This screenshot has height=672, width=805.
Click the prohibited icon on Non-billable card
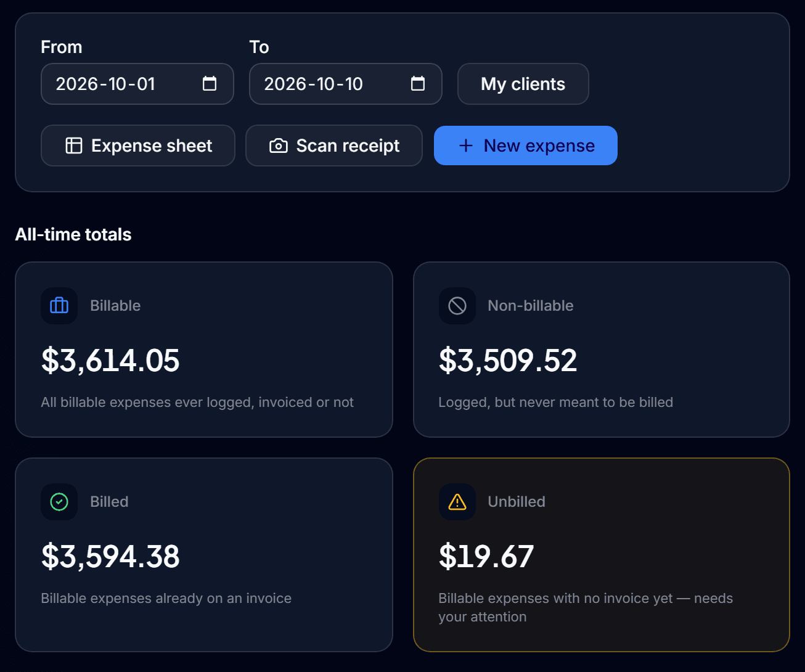pos(457,306)
